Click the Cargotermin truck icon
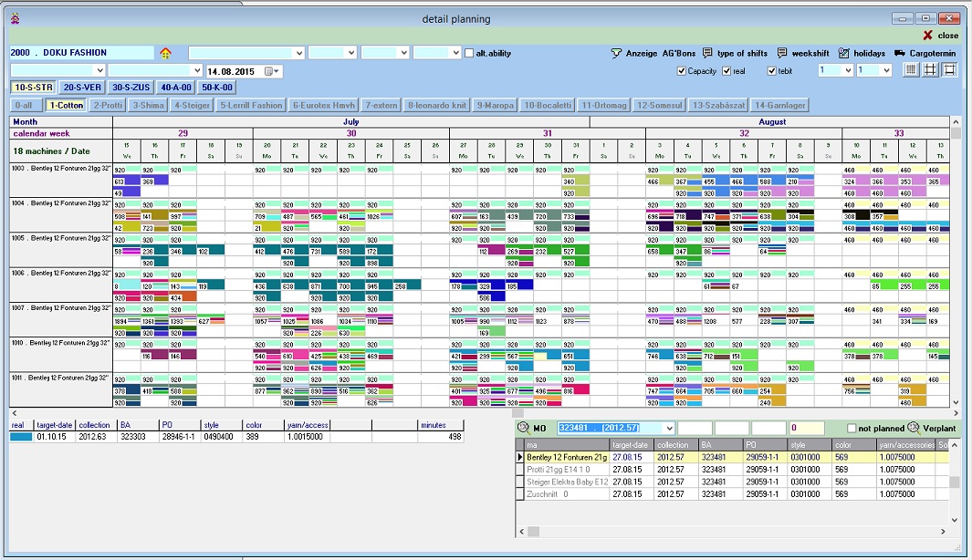The height and width of the screenshot is (560, 972). (900, 53)
